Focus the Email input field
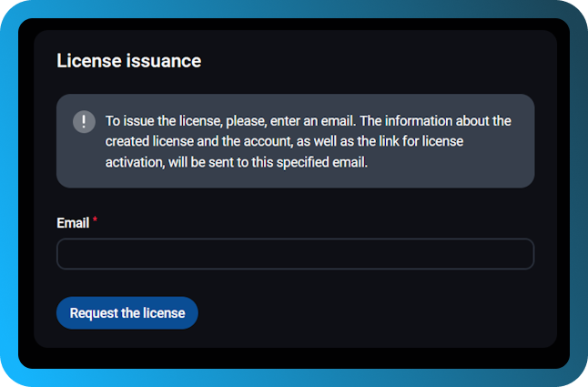 (295, 254)
